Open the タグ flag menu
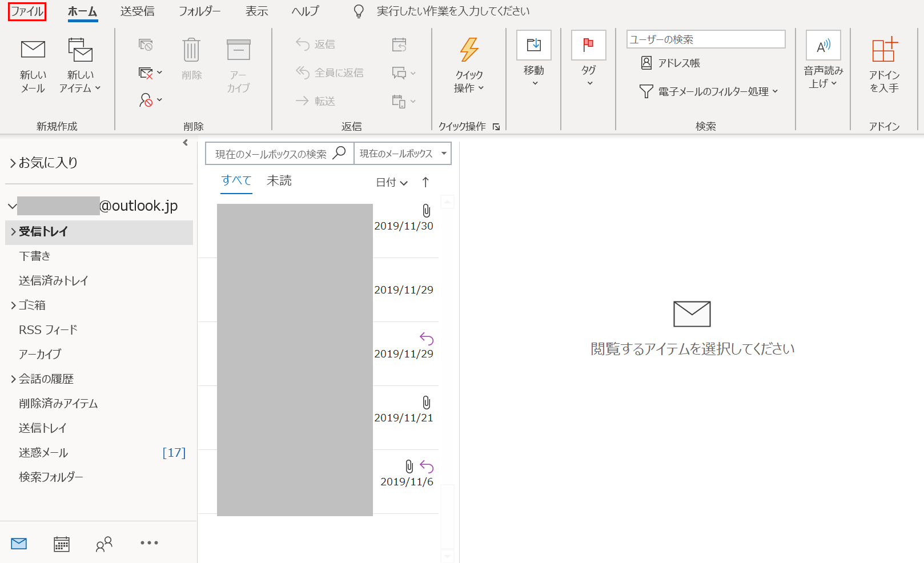The width and height of the screenshot is (924, 563). [589, 59]
